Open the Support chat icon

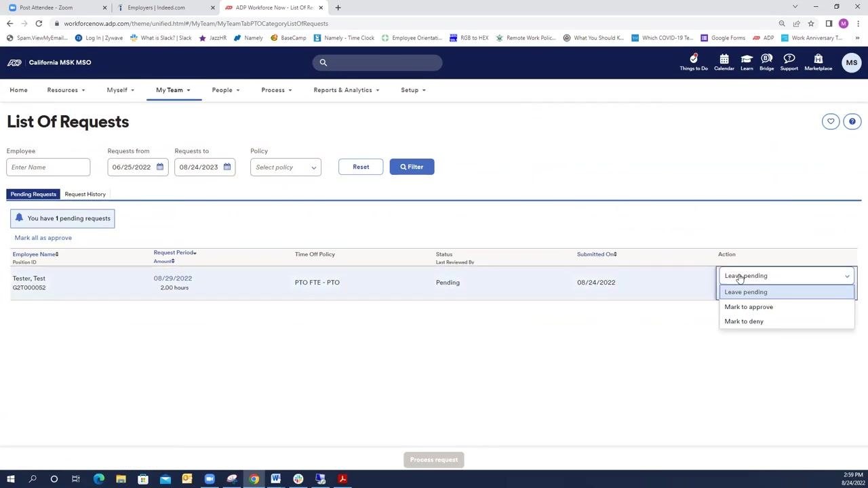[x=789, y=62]
